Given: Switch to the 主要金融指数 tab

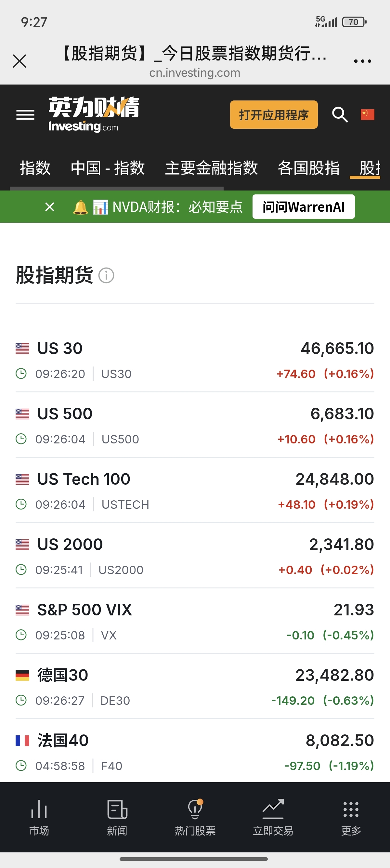Looking at the screenshot, I should [x=211, y=168].
